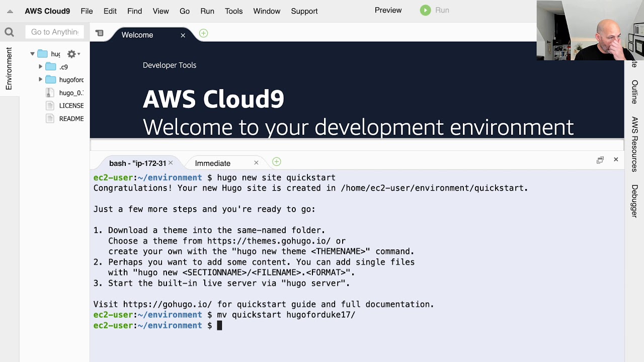Switch to the bash terminal tab
This screenshot has height=362, width=644.
137,163
